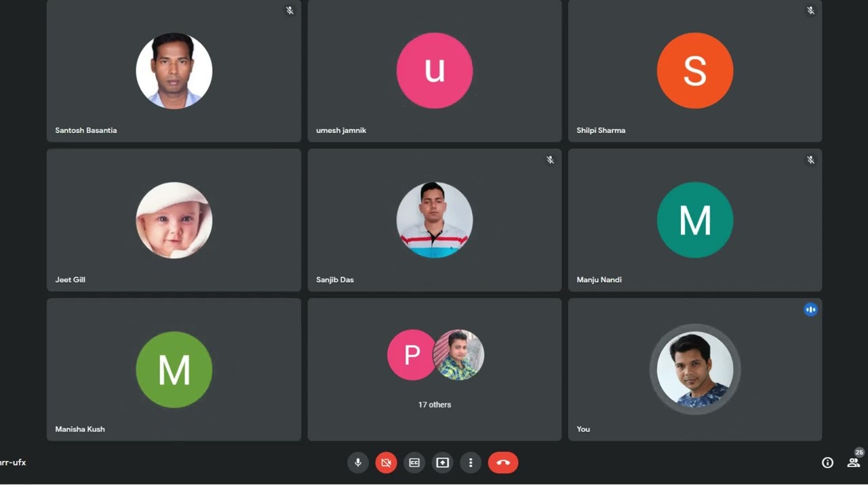Open the three-dot more options menu

click(471, 462)
